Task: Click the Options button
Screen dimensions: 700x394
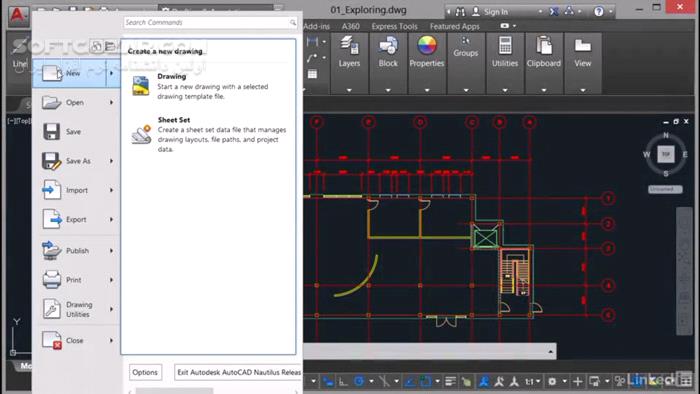Action: pos(145,372)
